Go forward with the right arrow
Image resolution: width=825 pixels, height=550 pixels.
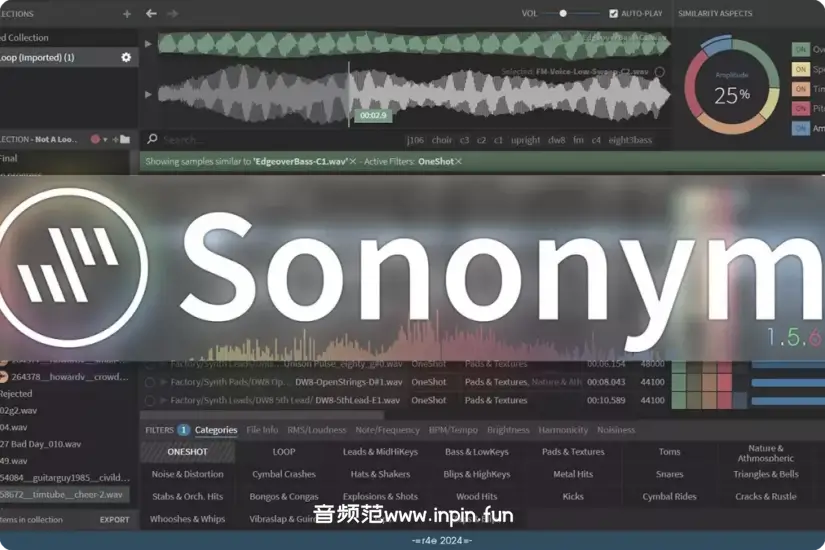click(173, 13)
